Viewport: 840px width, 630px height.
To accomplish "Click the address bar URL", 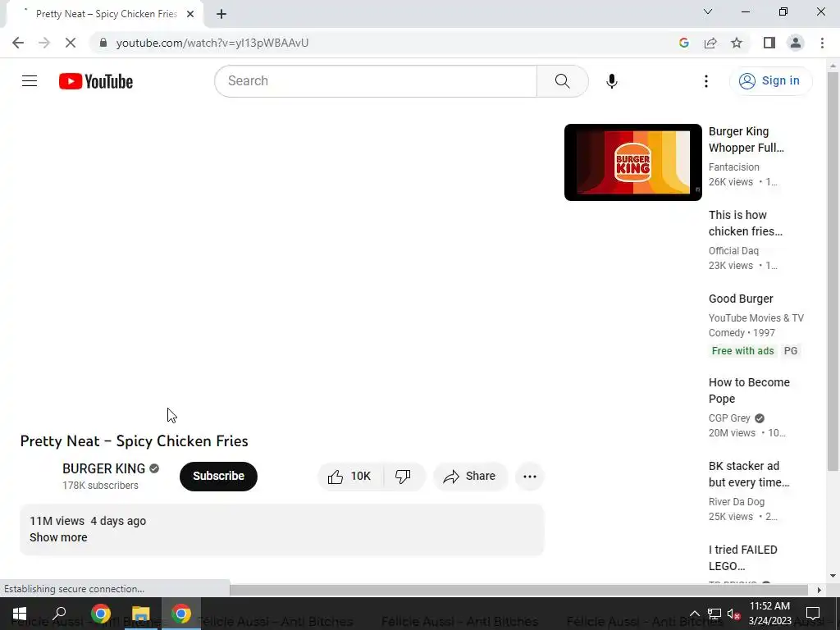I will tap(212, 43).
